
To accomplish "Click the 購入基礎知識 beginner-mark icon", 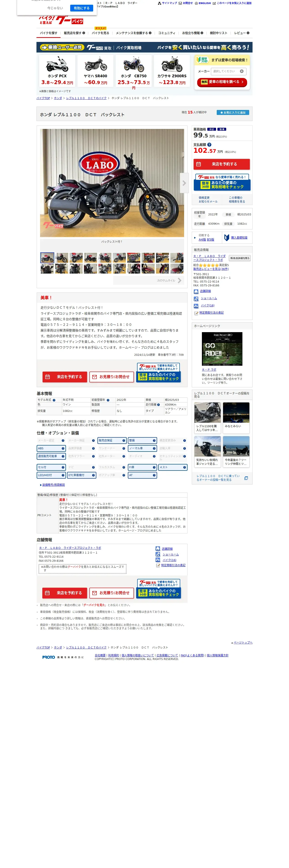I will [x=227, y=238].
